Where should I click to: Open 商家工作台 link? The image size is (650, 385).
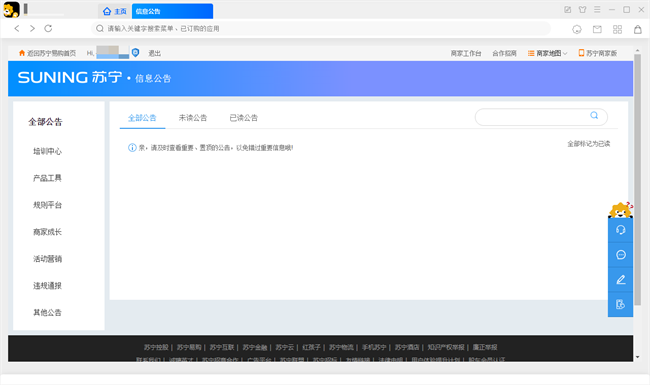click(466, 53)
